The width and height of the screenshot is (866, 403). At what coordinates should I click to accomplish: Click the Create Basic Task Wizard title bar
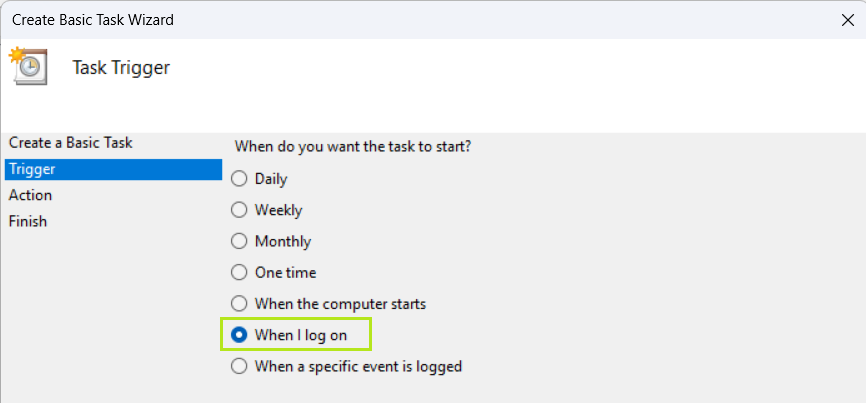click(x=400, y=19)
